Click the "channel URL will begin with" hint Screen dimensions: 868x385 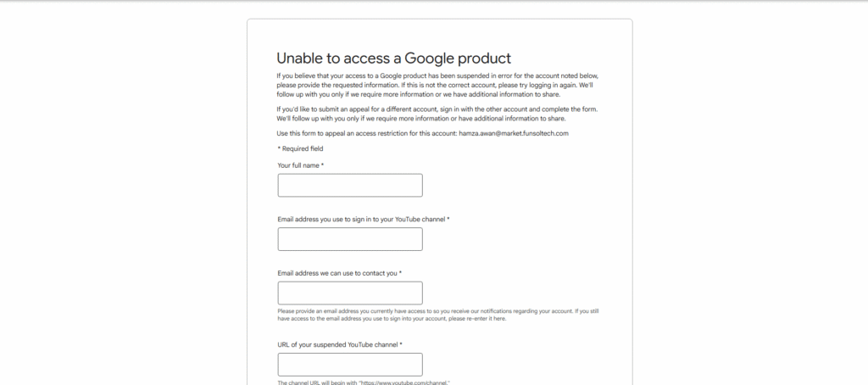(x=363, y=382)
